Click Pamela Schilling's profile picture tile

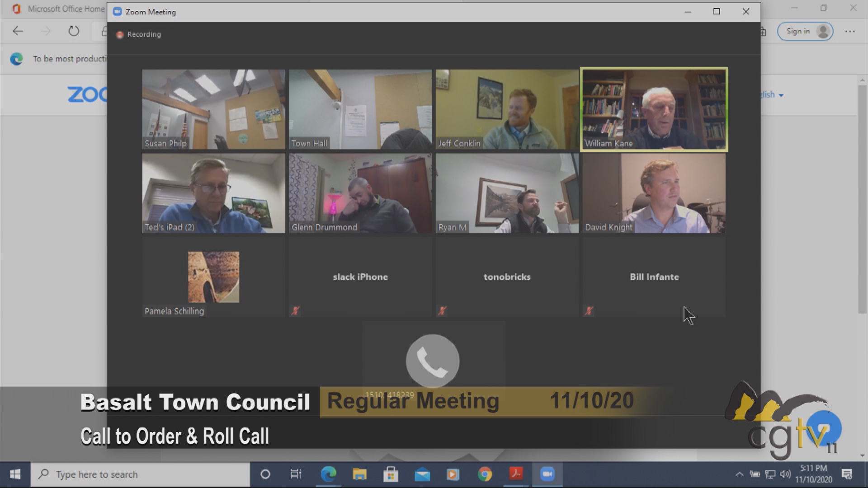[x=213, y=277]
